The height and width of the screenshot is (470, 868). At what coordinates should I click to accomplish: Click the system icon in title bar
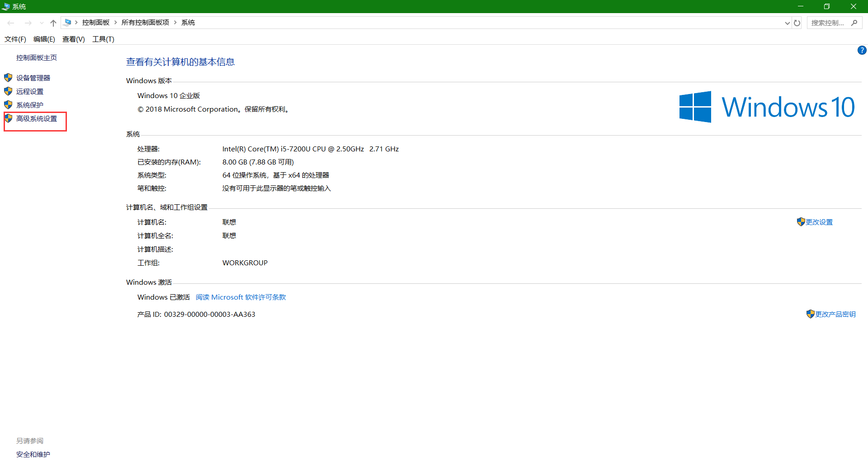click(x=6, y=6)
